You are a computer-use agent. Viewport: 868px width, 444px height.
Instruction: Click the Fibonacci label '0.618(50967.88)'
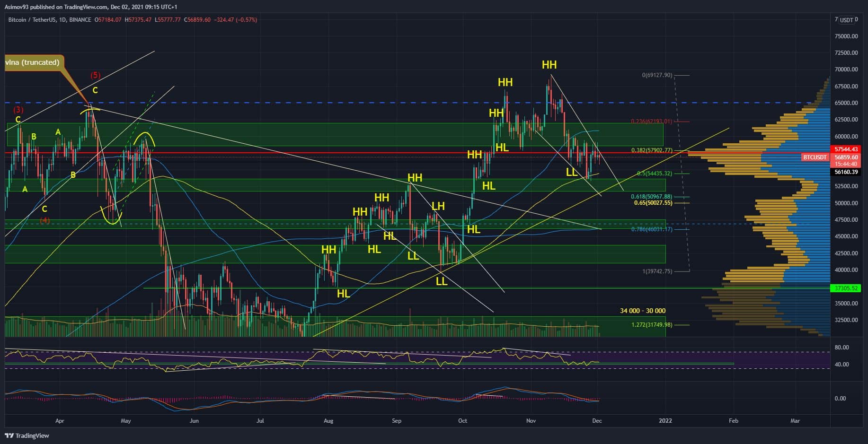coord(651,197)
